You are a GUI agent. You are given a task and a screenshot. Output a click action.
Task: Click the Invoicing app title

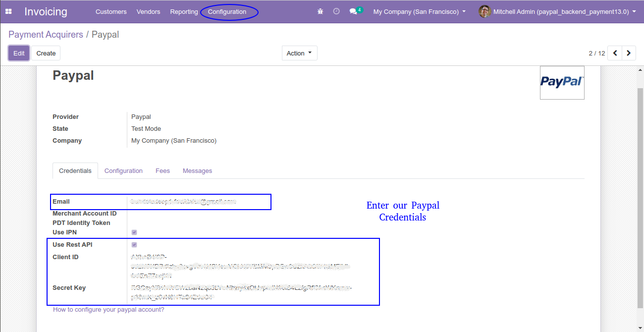46,11
